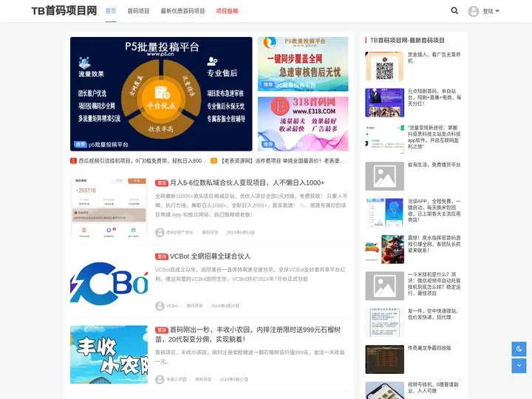Open 318首码网 banner image
532x399 pixels.
click(303, 124)
